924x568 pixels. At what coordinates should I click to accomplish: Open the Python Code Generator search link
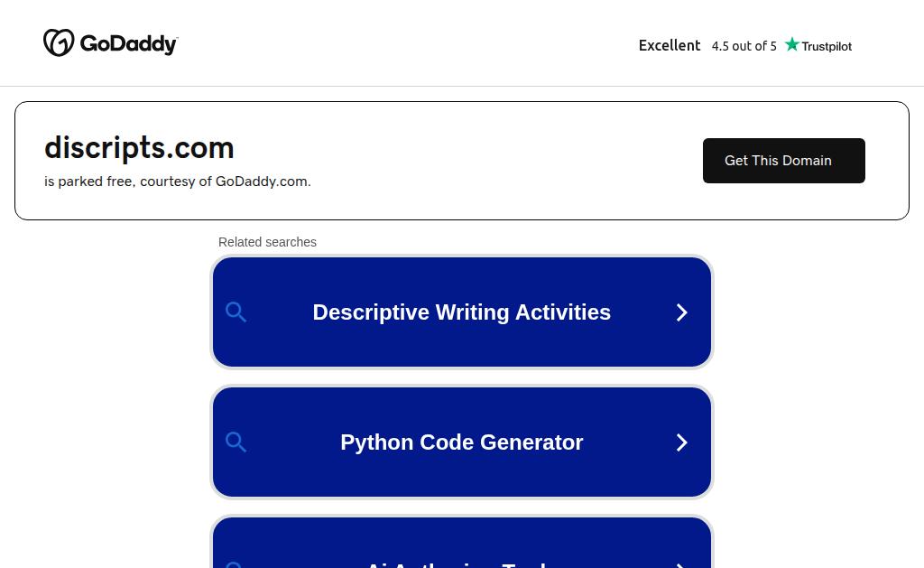461,442
